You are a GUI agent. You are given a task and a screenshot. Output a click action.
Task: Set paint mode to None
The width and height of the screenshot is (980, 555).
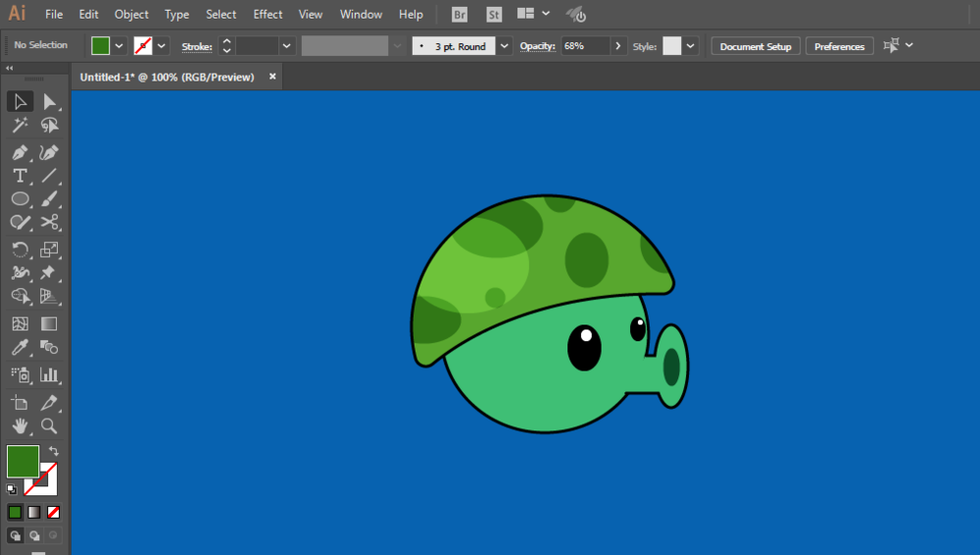pyautogui.click(x=54, y=512)
